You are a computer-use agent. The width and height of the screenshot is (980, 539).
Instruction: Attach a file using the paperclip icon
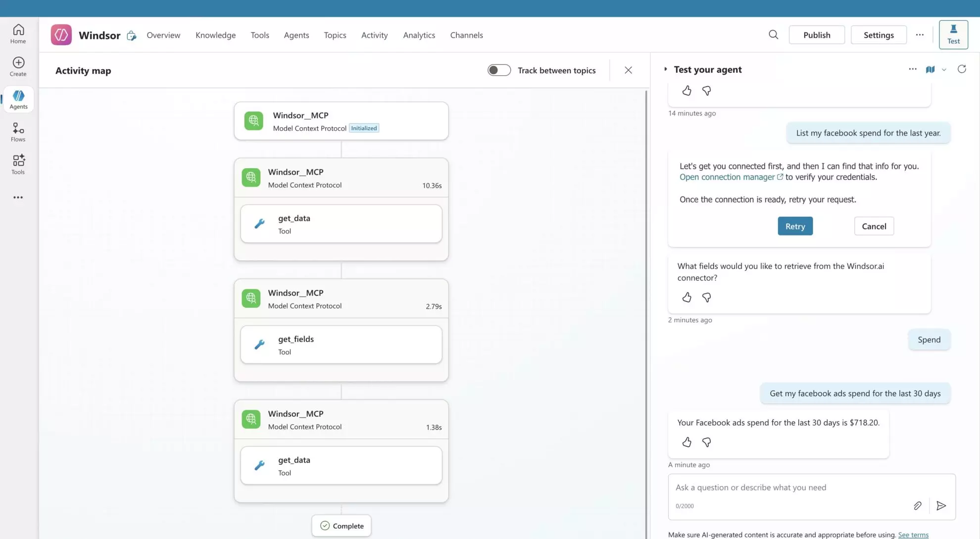pos(918,506)
